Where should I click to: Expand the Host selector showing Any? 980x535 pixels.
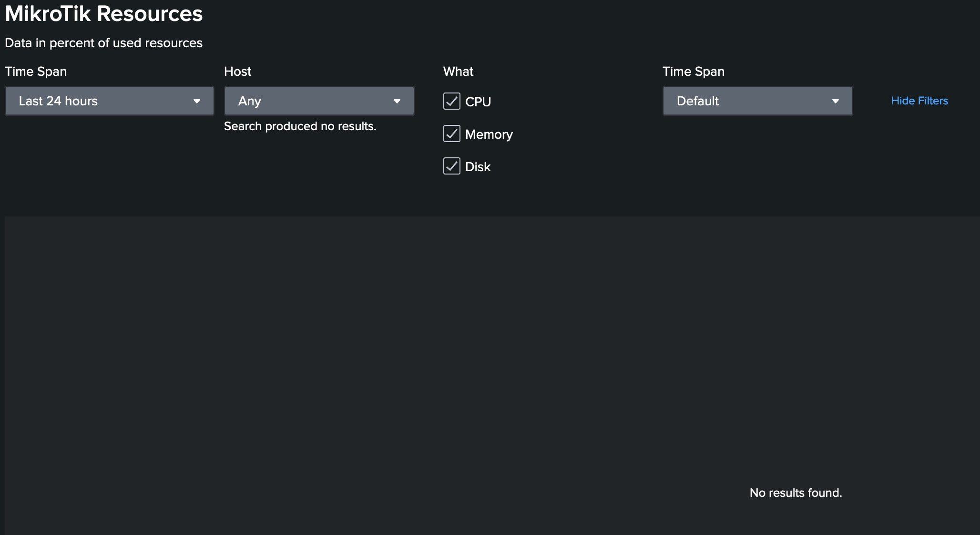coord(318,101)
